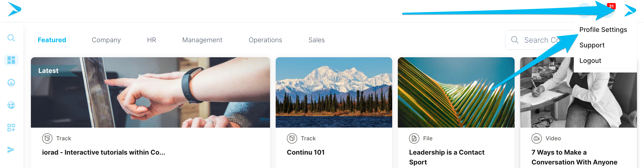Image resolution: width=644 pixels, height=168 pixels.
Task: Switch to the Operations tab
Action: [x=265, y=40]
